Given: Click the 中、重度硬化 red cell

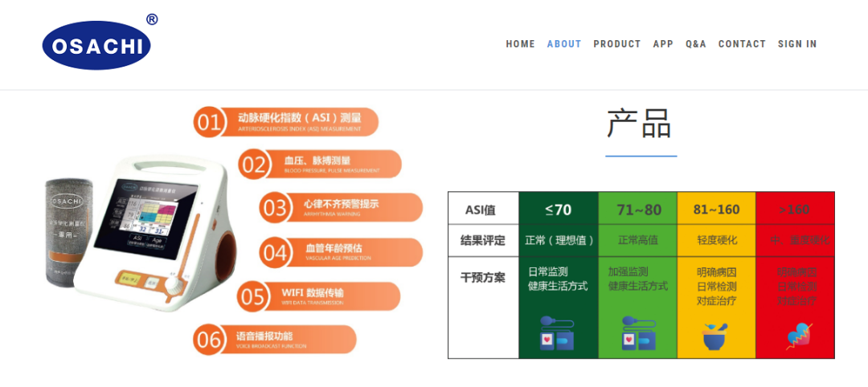Looking at the screenshot, I should 795,241.
